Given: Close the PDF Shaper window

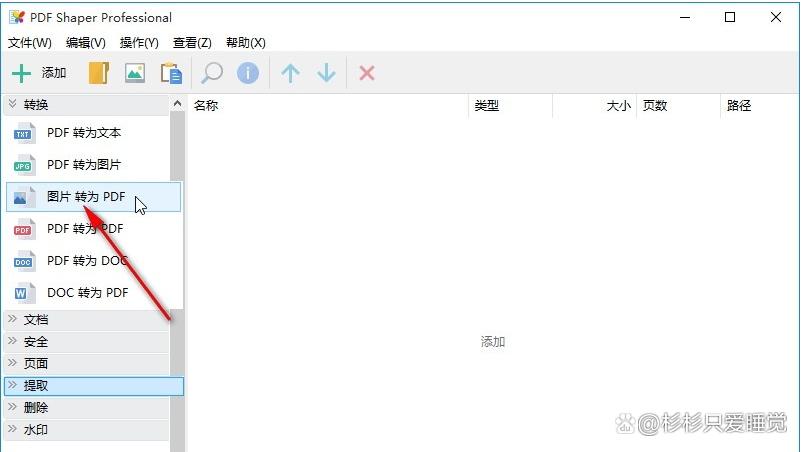Looking at the screenshot, I should point(776,17).
